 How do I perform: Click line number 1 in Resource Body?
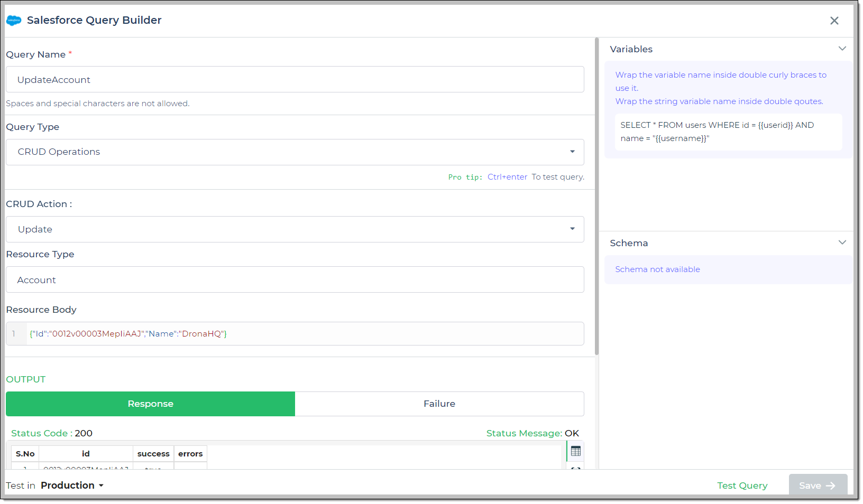[14, 334]
